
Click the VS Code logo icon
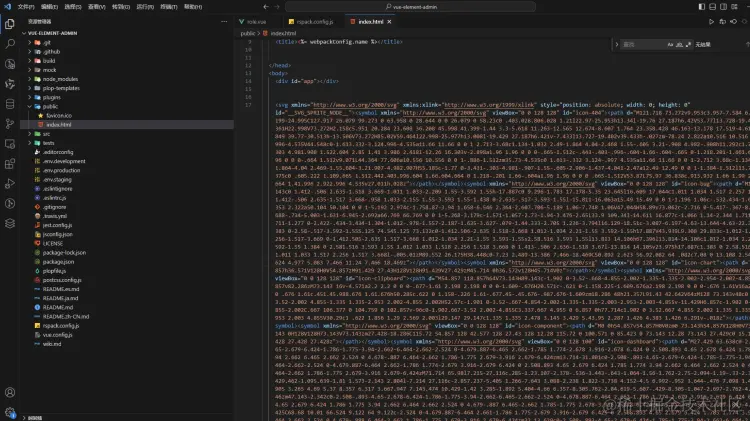pyautogui.click(x=7, y=7)
